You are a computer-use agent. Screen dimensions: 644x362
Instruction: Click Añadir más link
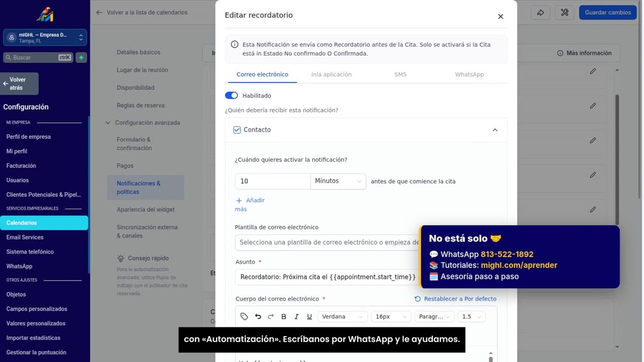[x=250, y=204]
